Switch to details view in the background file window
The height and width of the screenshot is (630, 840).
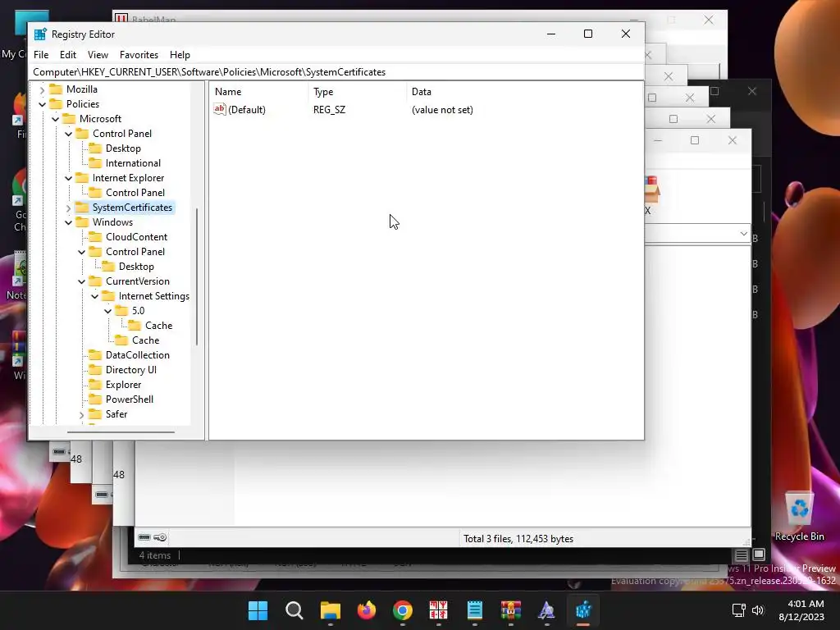coord(741,555)
